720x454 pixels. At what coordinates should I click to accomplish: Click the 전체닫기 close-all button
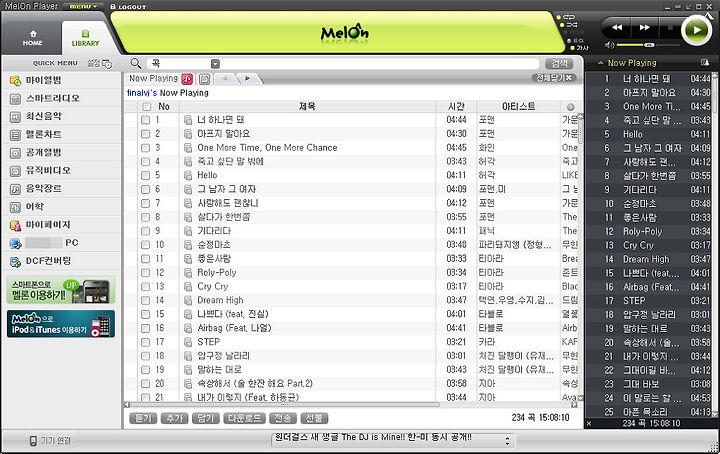[554, 78]
